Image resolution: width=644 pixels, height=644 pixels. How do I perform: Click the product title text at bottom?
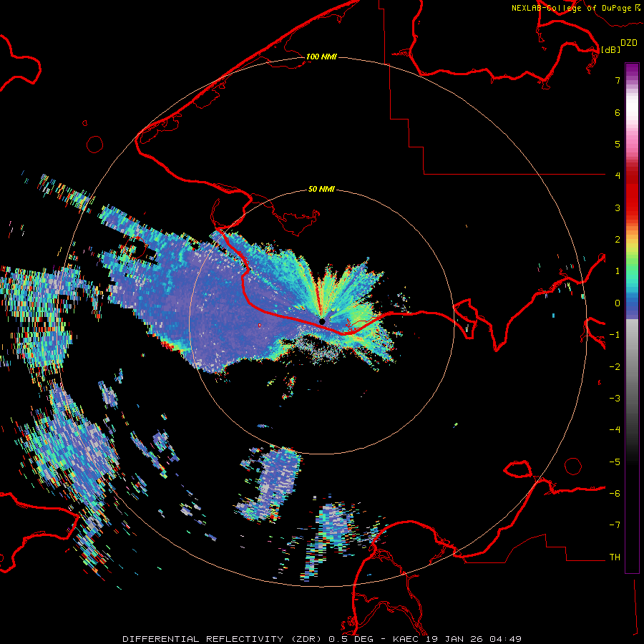[322, 639]
